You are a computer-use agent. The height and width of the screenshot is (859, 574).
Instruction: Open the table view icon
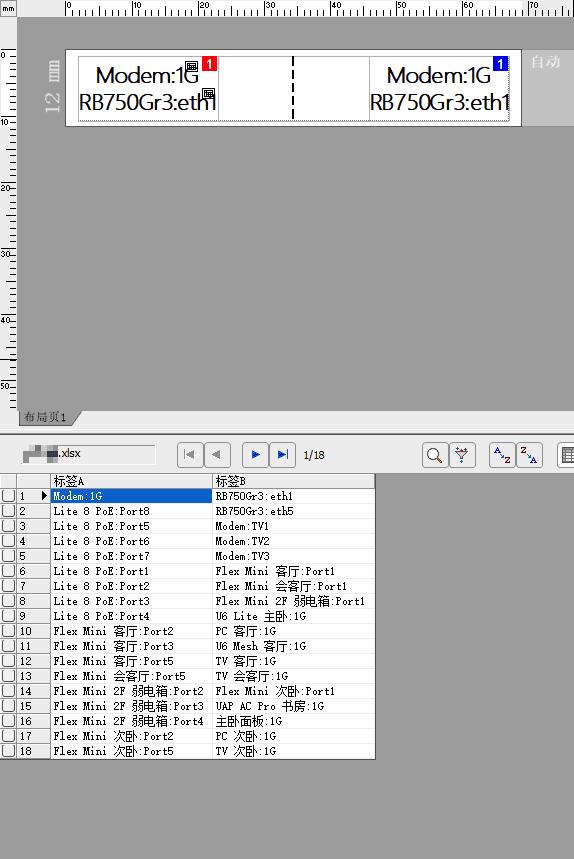[566, 455]
